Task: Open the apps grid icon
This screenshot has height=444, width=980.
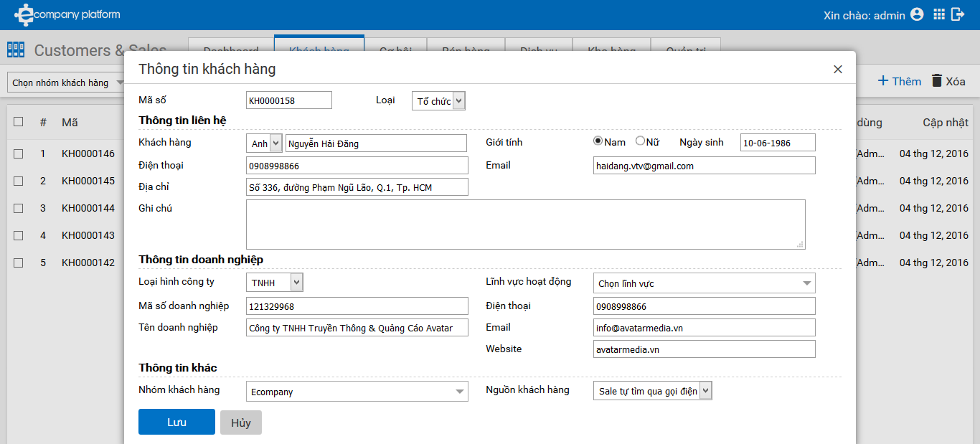Action: [x=938, y=14]
